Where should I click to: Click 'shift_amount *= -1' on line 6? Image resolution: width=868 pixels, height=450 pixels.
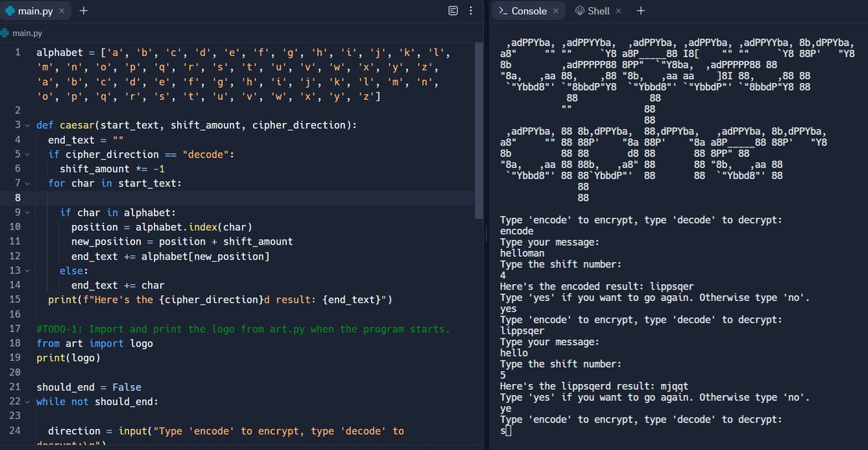click(x=113, y=169)
